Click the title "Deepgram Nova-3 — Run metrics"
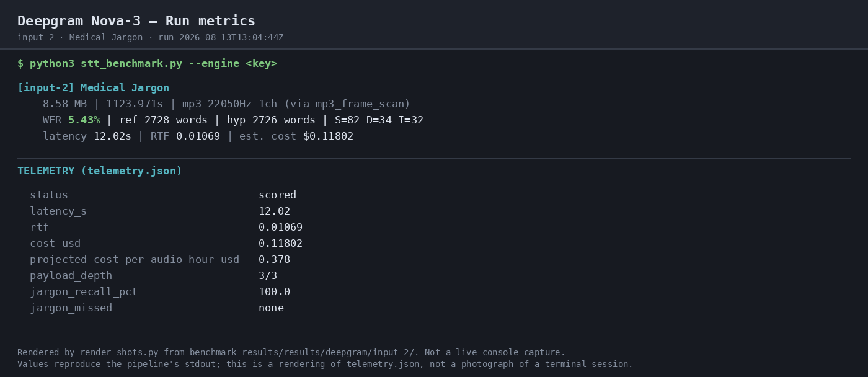The image size is (868, 377). [136, 21]
